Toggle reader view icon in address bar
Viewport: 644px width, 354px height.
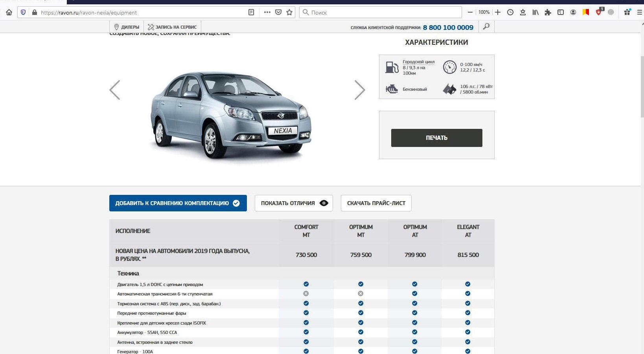click(x=251, y=12)
